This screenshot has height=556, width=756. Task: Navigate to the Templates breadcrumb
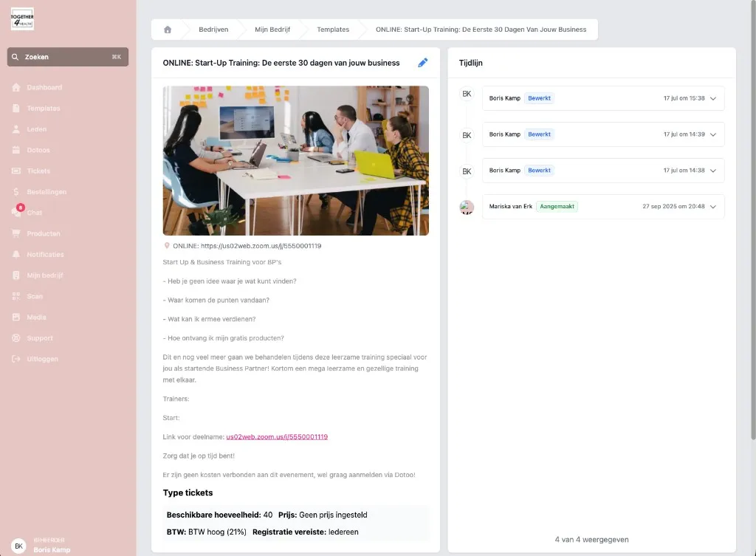coord(333,30)
